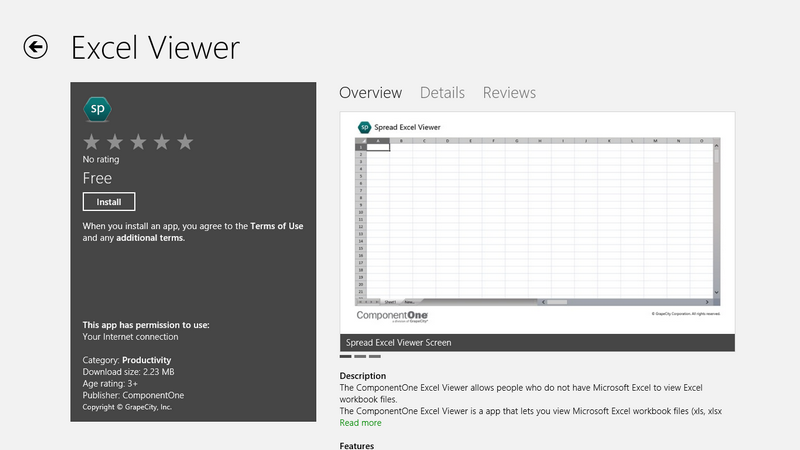Screen dimensions: 800x450
Task: Click the green hexagon app icon
Action: pyautogui.click(x=97, y=108)
